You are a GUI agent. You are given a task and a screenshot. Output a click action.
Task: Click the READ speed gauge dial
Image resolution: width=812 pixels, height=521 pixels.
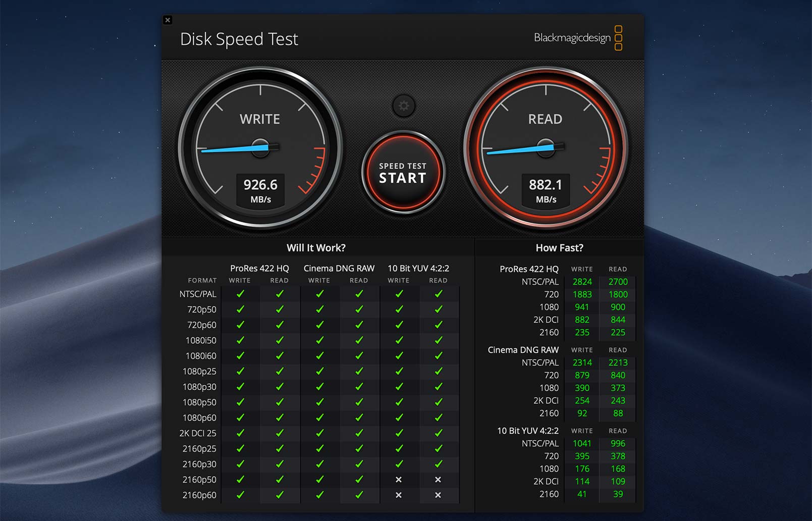click(546, 148)
